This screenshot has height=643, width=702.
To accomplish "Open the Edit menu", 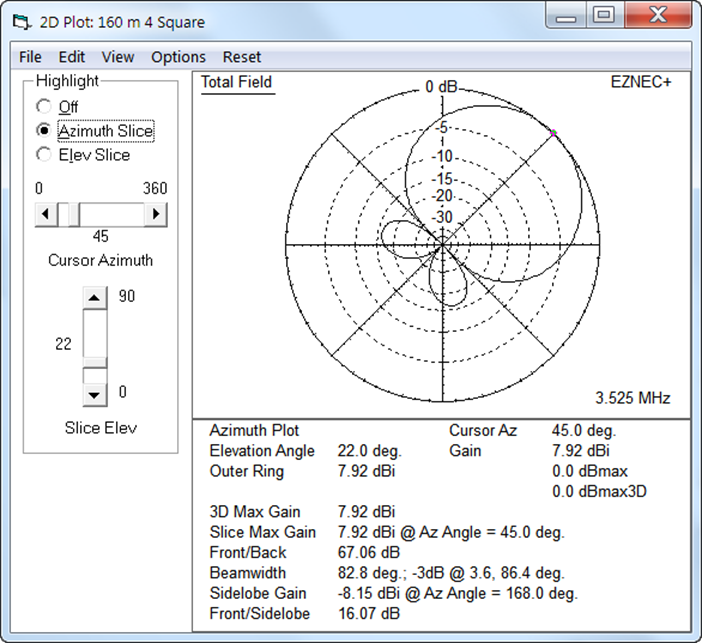I will point(72,57).
